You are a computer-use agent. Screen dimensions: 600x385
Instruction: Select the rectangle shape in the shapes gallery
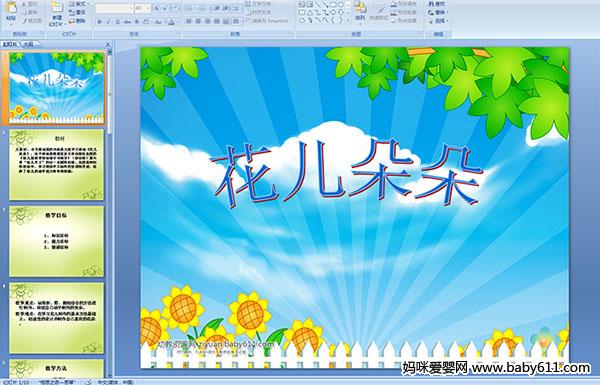click(x=333, y=4)
